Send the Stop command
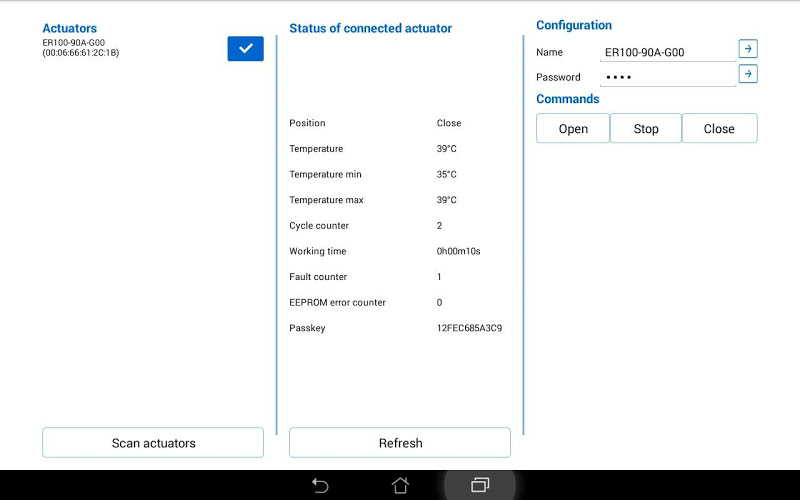Image resolution: width=800 pixels, height=500 pixels. click(646, 129)
